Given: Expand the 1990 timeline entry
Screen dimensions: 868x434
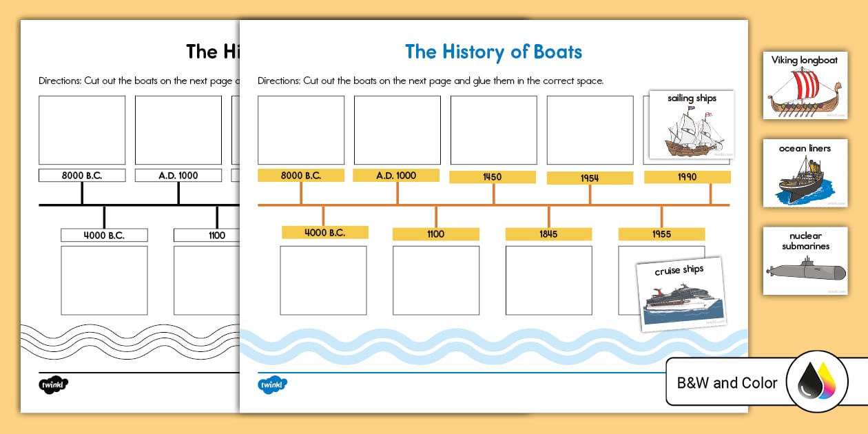Looking at the screenshot, I should pos(686,177).
